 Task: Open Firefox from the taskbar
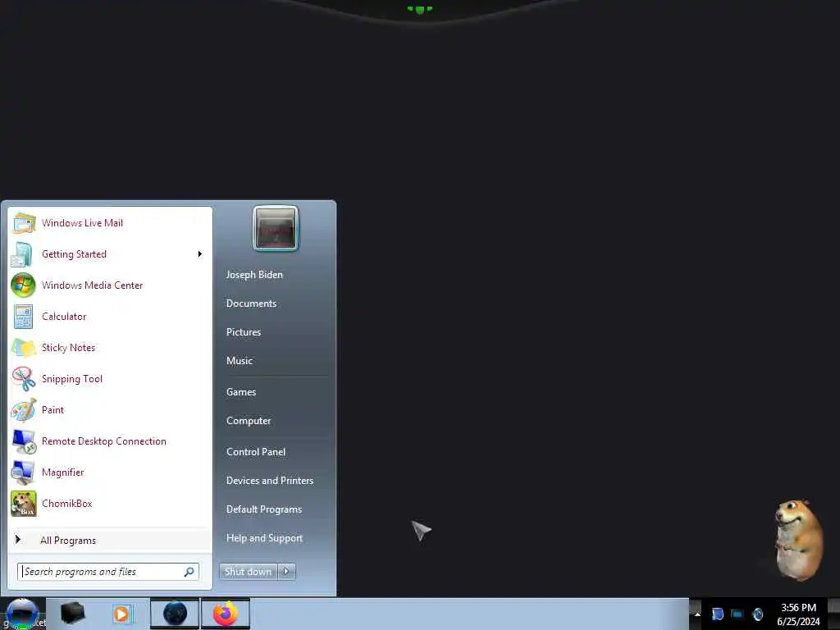[226, 614]
